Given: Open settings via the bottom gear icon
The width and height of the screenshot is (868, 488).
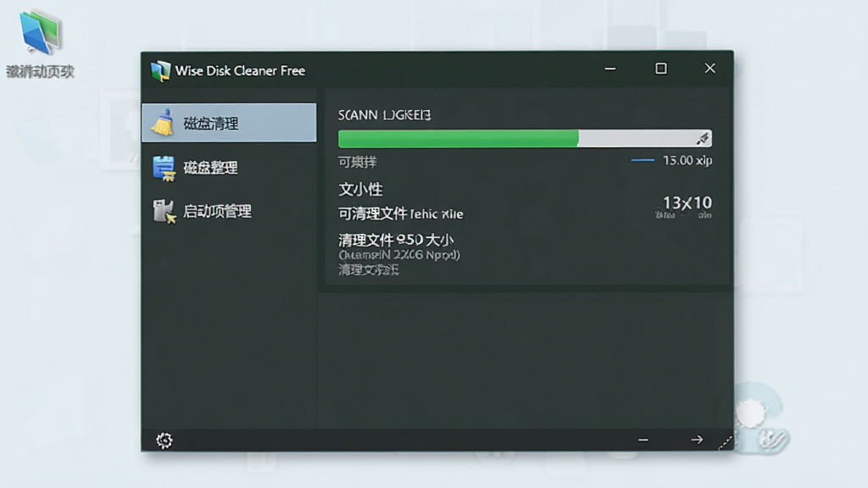Looking at the screenshot, I should tap(164, 441).
